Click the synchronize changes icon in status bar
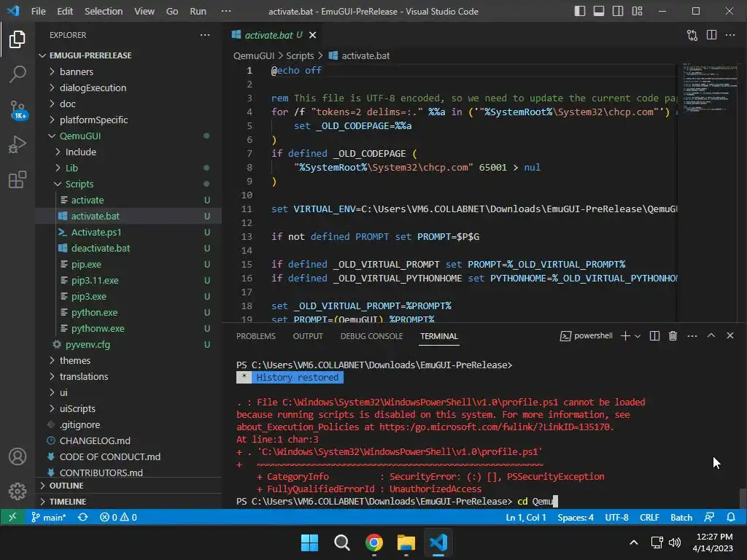 (83, 517)
